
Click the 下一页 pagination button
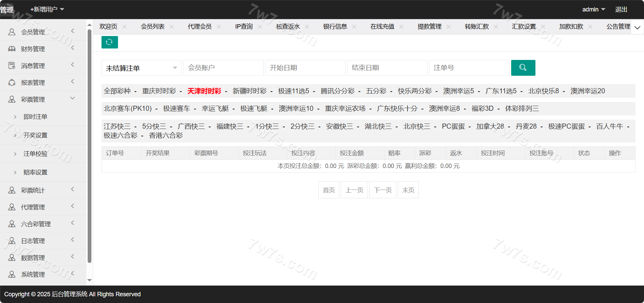click(x=383, y=190)
